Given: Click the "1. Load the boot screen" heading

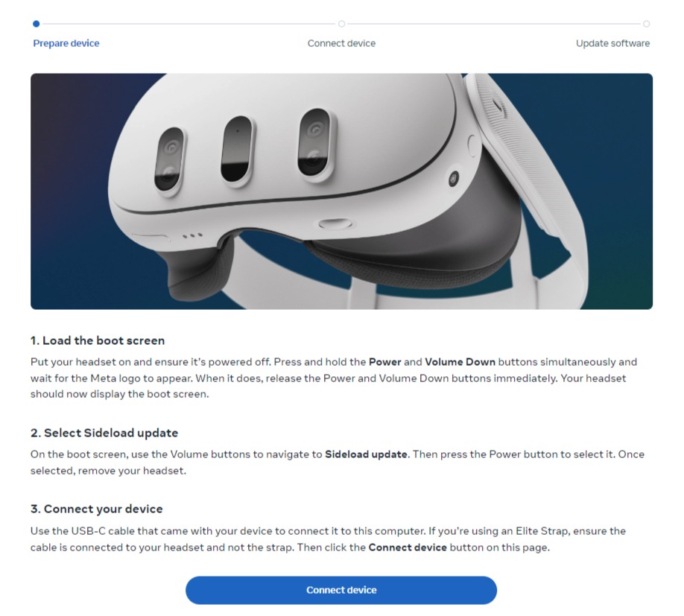Looking at the screenshot, I should pyautogui.click(x=98, y=340).
